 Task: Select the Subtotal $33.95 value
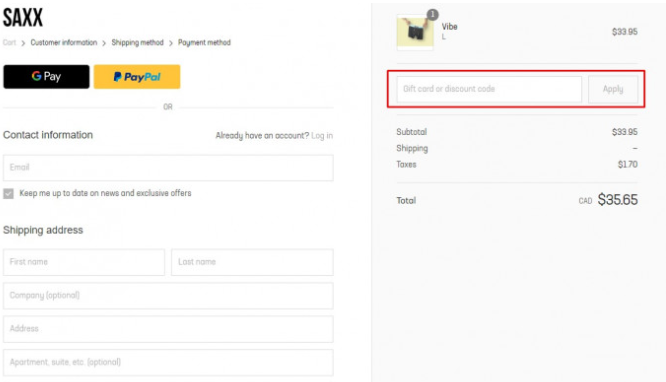tap(625, 132)
